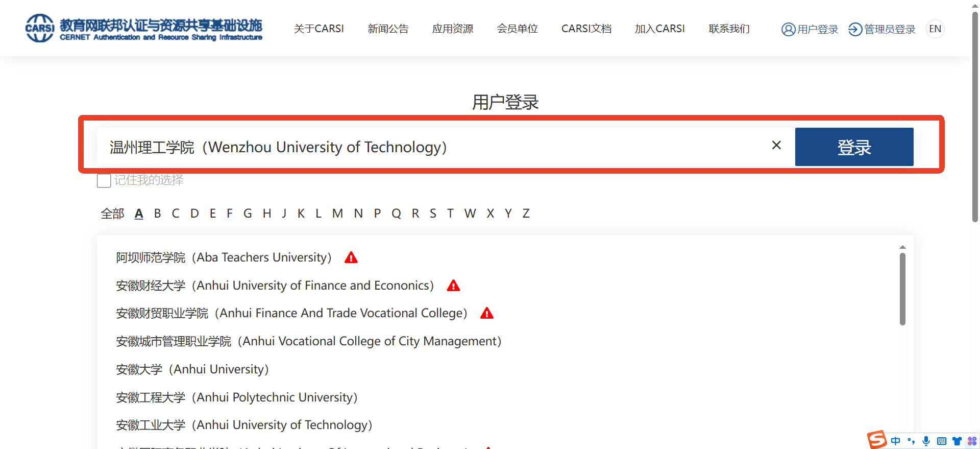This screenshot has height=449, width=980.
Task: Check the 记住我的选择 checkbox
Action: [x=104, y=181]
